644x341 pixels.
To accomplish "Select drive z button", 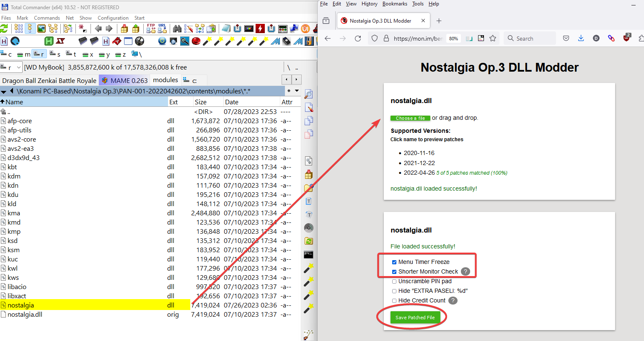I will [x=121, y=54].
